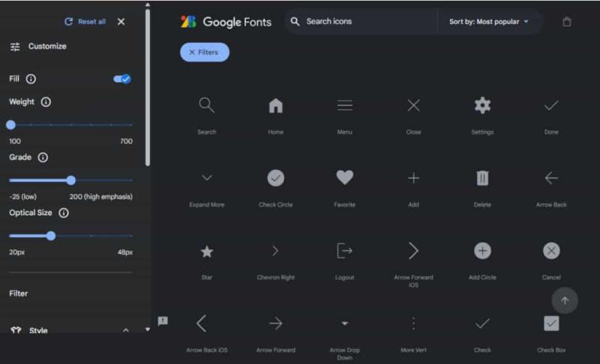Select the Search magnifier icon tile

(207, 115)
